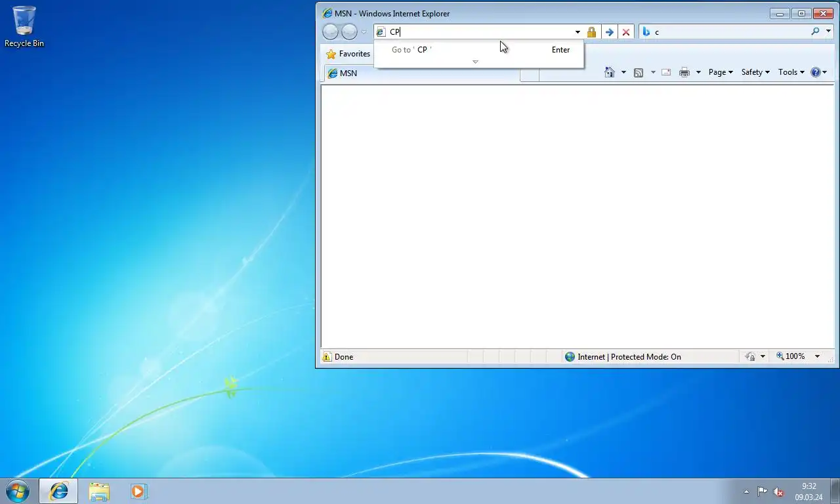Click Internet | Protected Mode: On text
The height and width of the screenshot is (504, 840).
pos(629,357)
